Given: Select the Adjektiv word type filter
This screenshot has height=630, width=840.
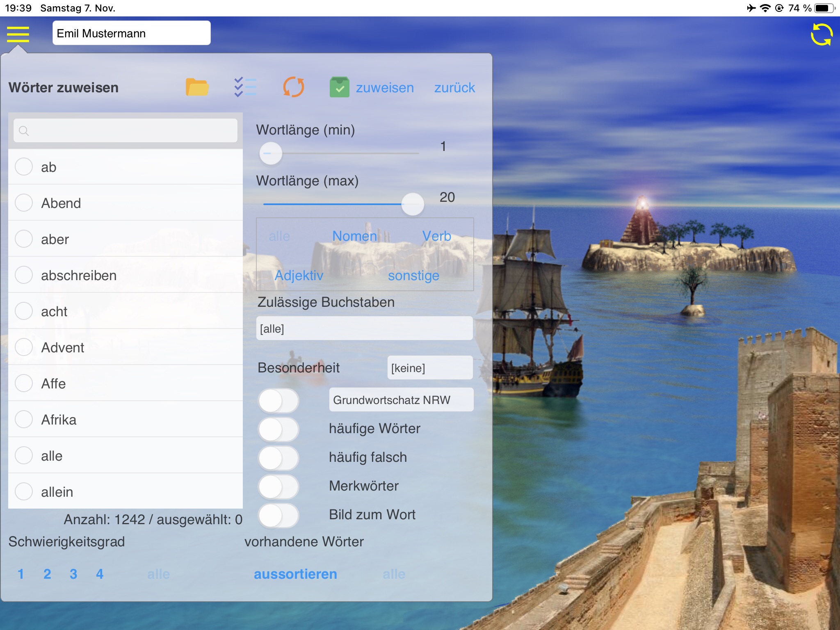Looking at the screenshot, I should tap(299, 276).
